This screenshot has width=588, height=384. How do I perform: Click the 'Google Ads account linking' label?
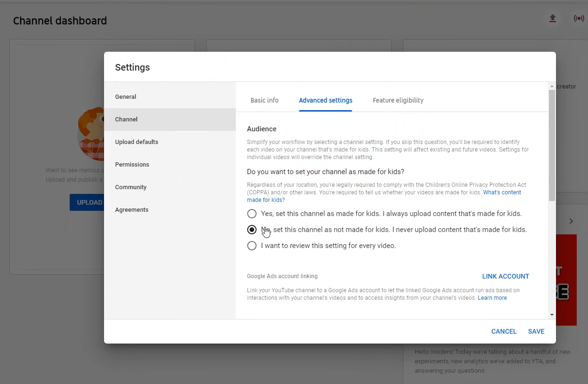(x=282, y=276)
